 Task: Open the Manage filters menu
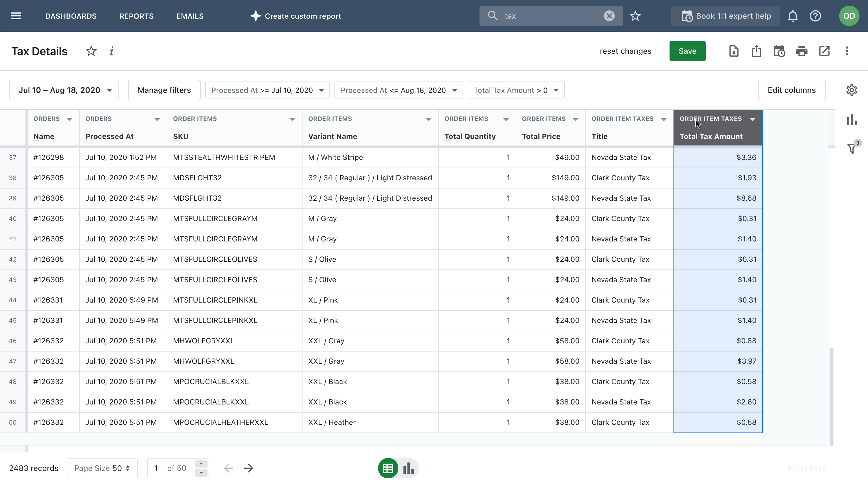pyautogui.click(x=164, y=90)
